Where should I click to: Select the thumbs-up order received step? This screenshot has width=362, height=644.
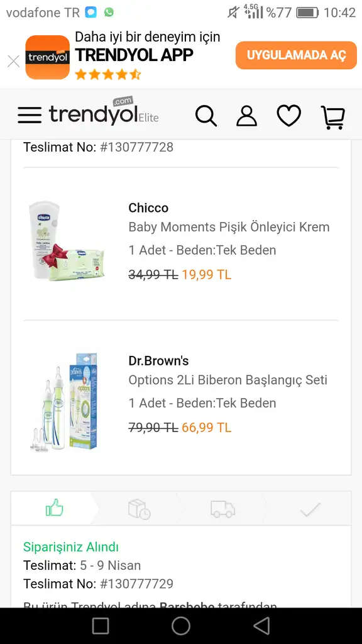(x=55, y=508)
